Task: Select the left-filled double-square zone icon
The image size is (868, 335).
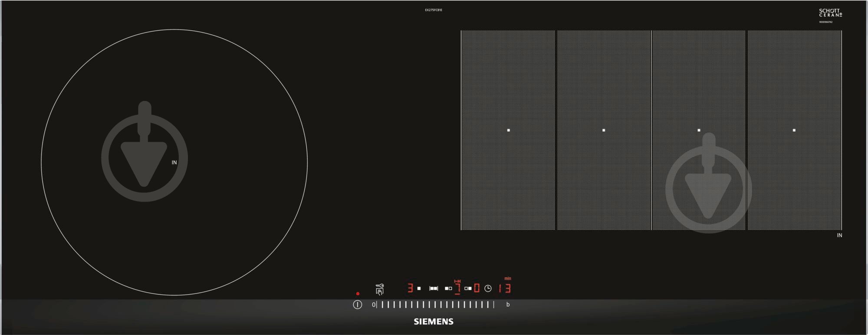Action: (x=448, y=289)
